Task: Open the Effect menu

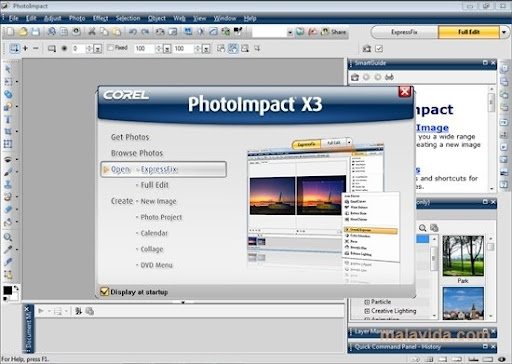Action: (101, 18)
